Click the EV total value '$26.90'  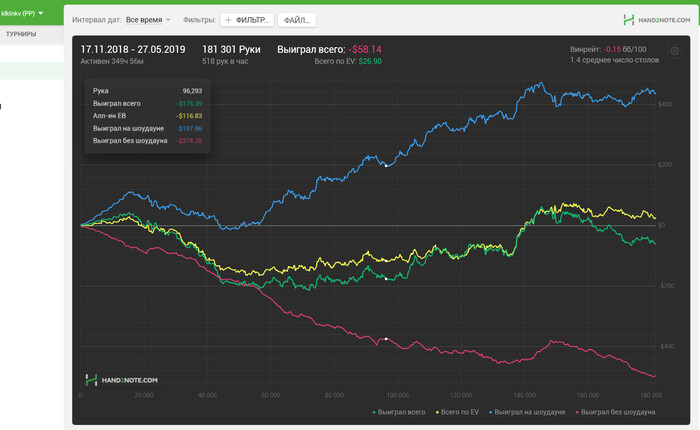tap(370, 61)
